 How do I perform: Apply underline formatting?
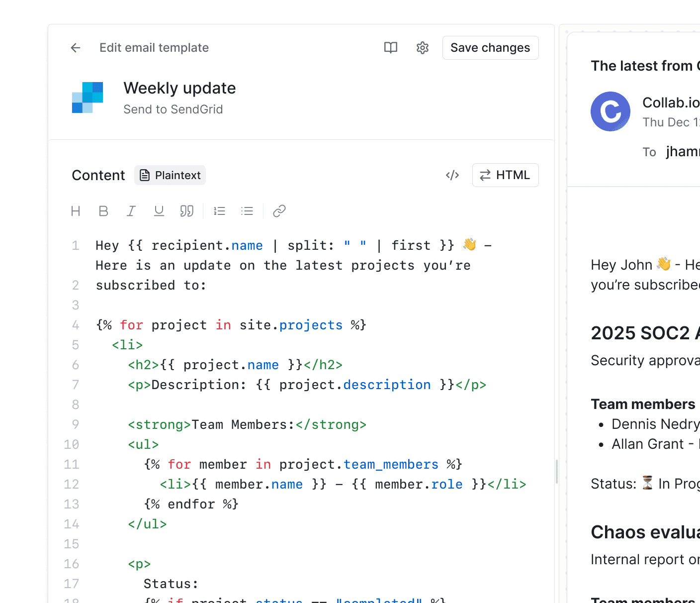(159, 211)
